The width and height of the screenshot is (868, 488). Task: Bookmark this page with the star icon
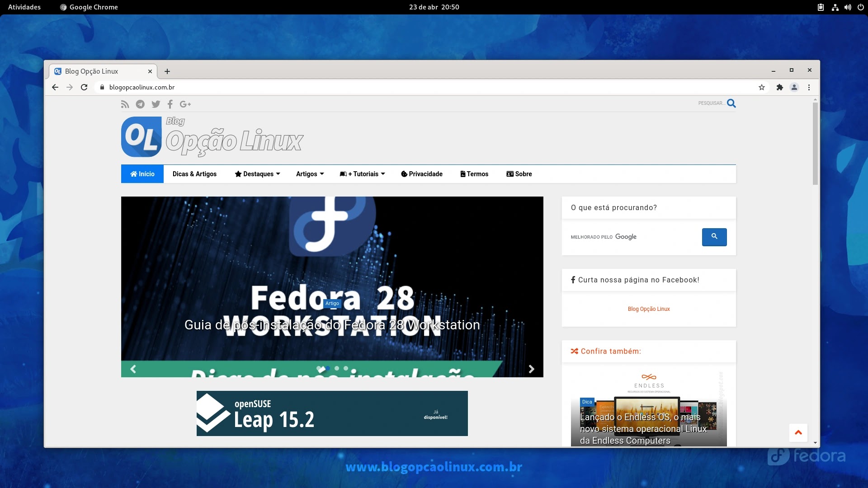point(762,87)
